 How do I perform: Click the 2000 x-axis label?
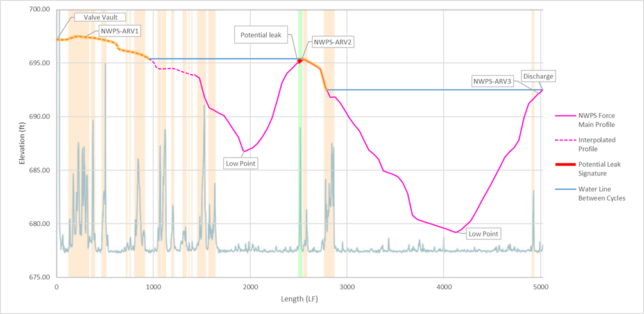coord(250,287)
